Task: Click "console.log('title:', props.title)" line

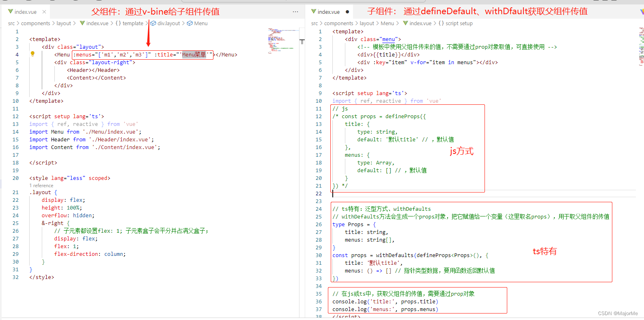Action: pos(385,302)
